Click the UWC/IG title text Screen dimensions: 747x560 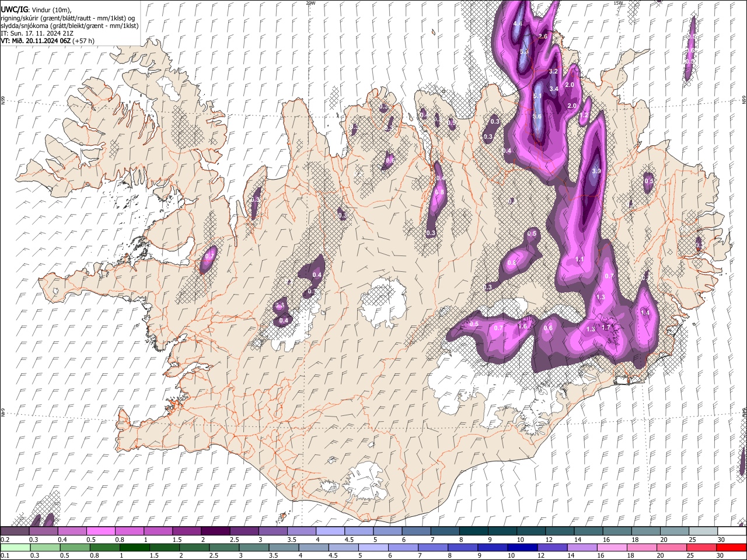tap(13, 10)
